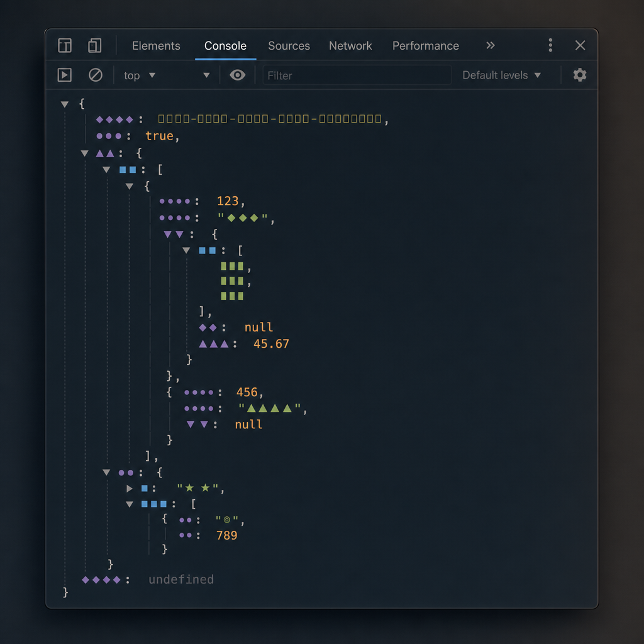Open the more tabs double-chevron

[x=491, y=45]
